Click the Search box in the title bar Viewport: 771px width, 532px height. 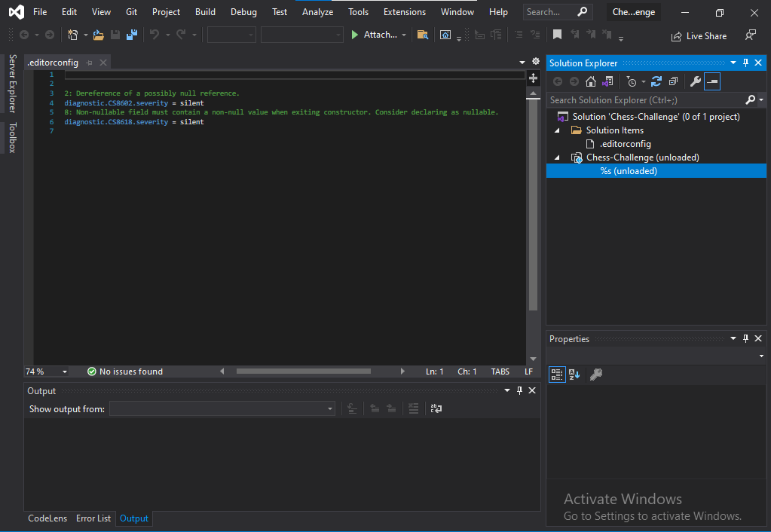[552, 11]
